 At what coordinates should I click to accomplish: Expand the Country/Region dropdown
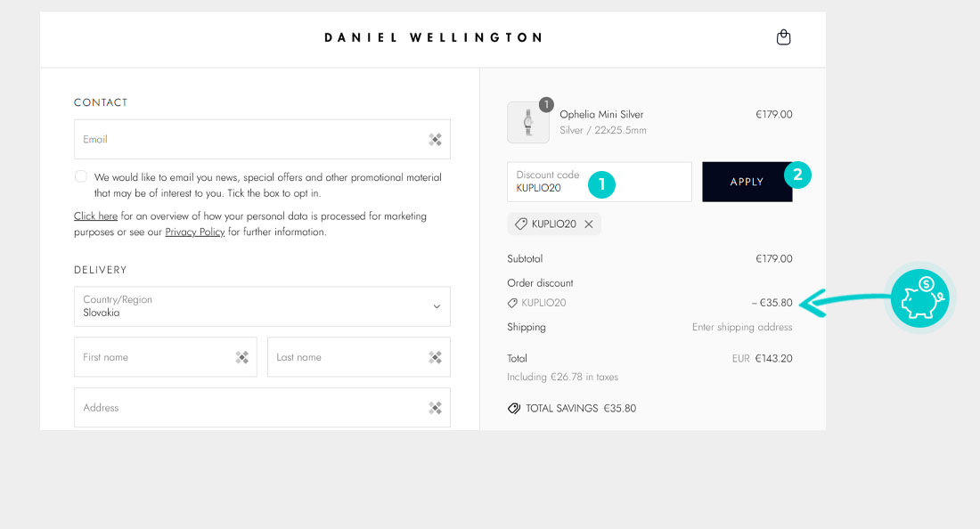[262, 306]
